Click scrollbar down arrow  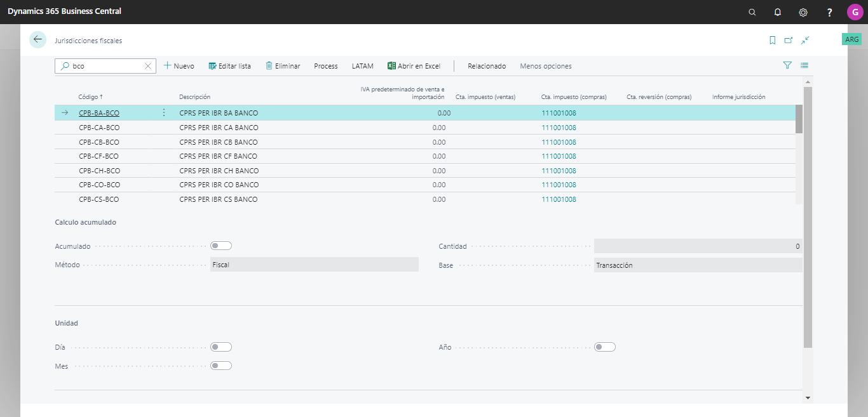[808, 397]
